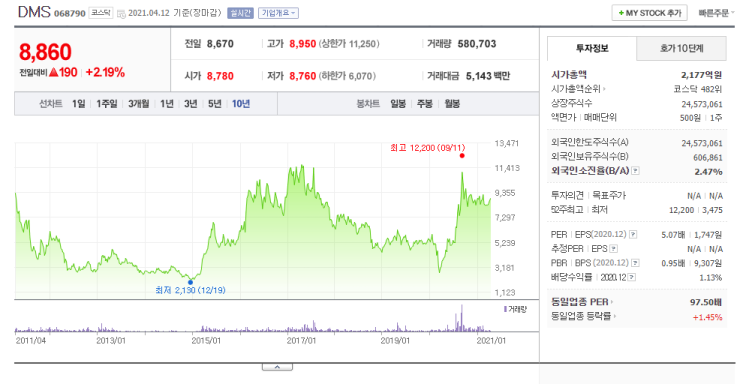The height and width of the screenshot is (384, 743).
Task: Click the 거래량 legend under the chart
Action: pyautogui.click(x=515, y=310)
